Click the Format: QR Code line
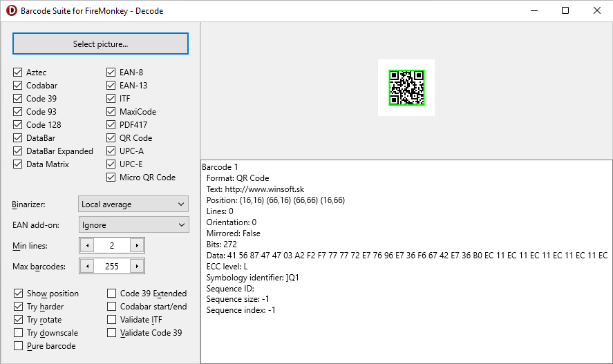This screenshot has height=364, width=613. pyautogui.click(x=238, y=178)
